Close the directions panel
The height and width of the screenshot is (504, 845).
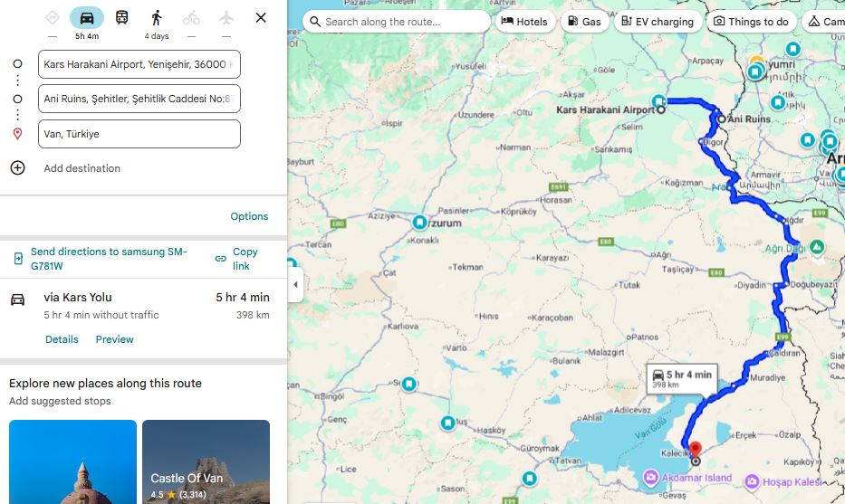click(261, 18)
